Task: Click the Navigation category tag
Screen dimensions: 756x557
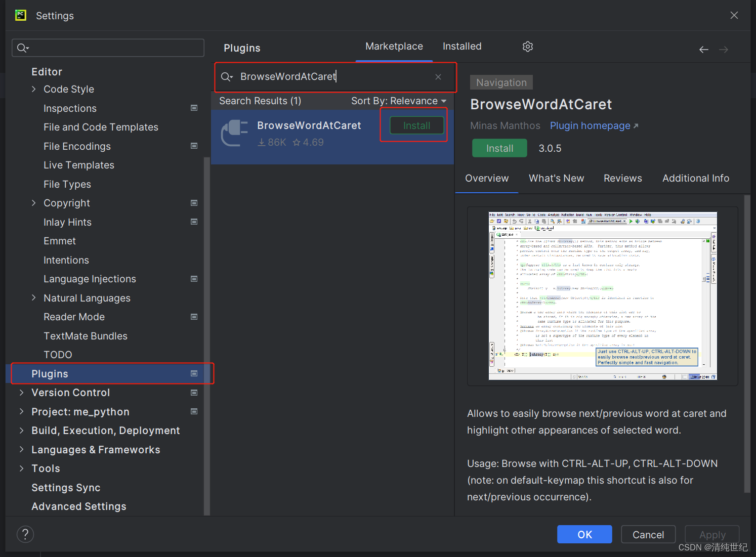Action: [501, 82]
